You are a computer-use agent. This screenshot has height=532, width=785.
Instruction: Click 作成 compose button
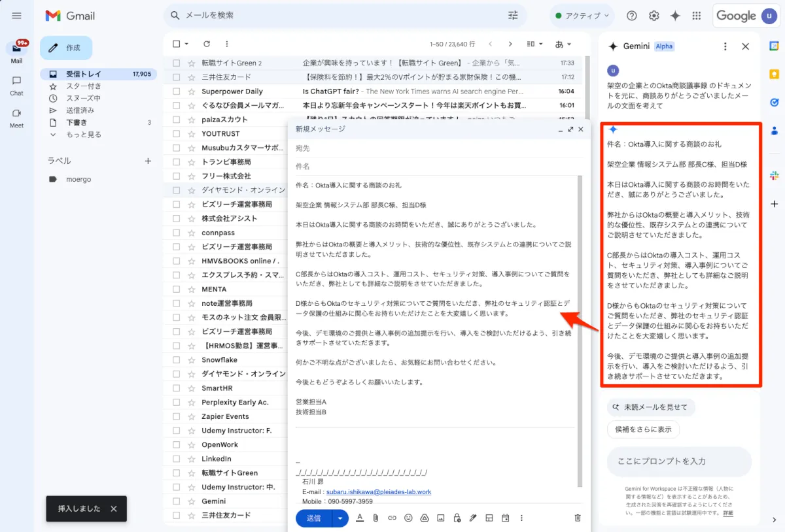(x=66, y=48)
